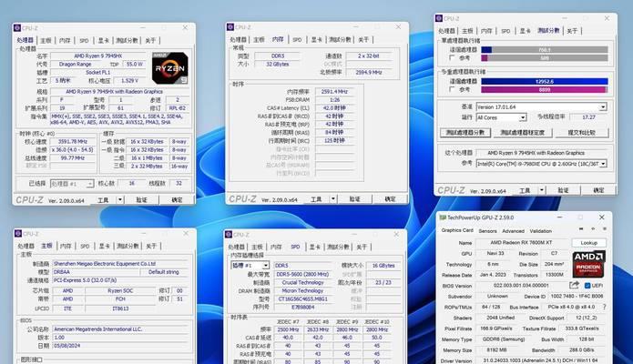This screenshot has height=364, width=633.
Task: Switch to the 显卡 tab in the mainboard window
Action: [104, 246]
